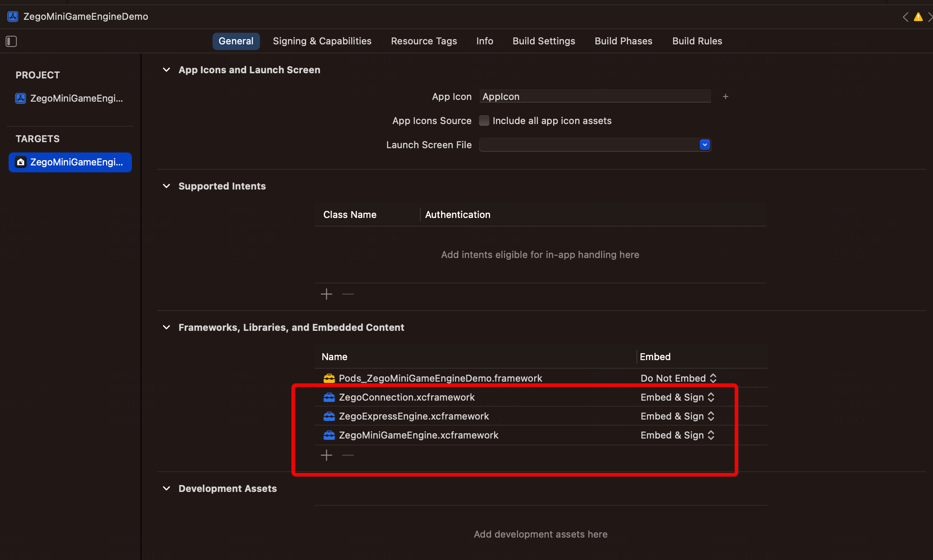The width and height of the screenshot is (933, 560).
Task: Change embed option for Pods_ZegoMiniGameEngineDemo.framework
Action: click(678, 378)
